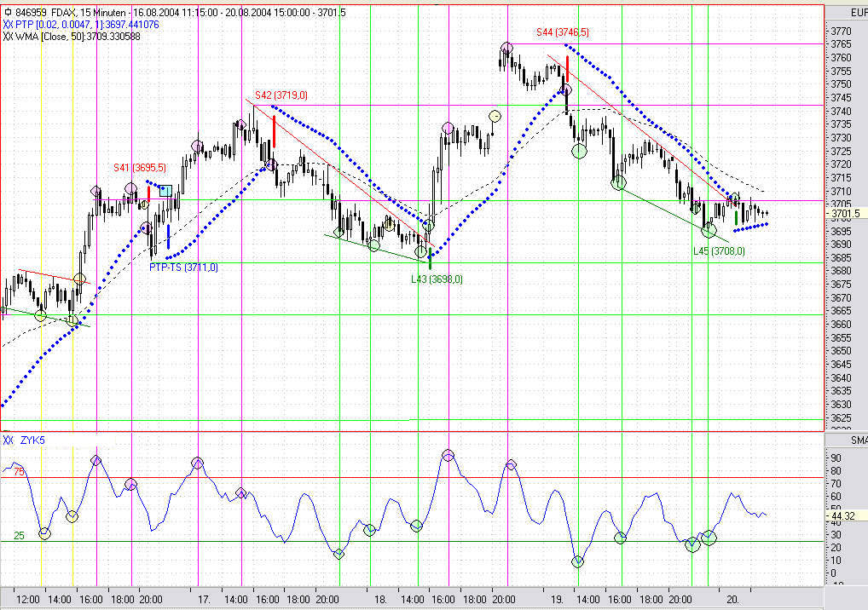Click the candlestick icon before 846959 FDAX
This screenshot has width=868, height=610.
click(8, 12)
